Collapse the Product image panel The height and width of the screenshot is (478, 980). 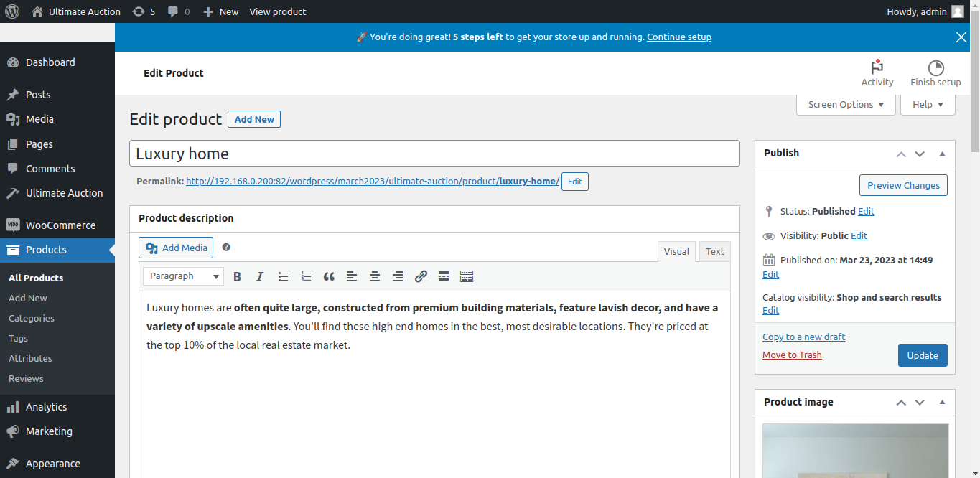pos(943,403)
